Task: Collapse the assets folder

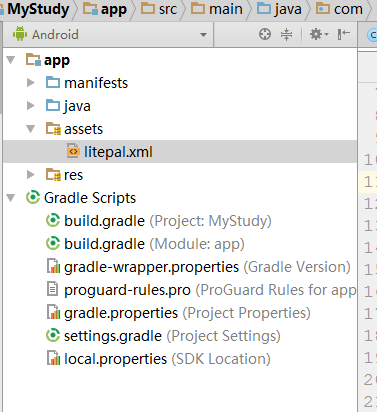Action: 31,129
